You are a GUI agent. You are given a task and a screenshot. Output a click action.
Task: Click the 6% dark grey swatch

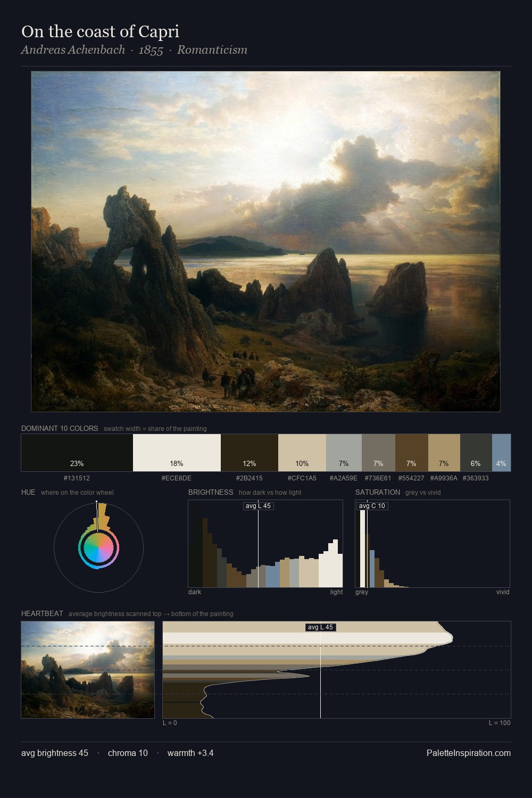(476, 453)
